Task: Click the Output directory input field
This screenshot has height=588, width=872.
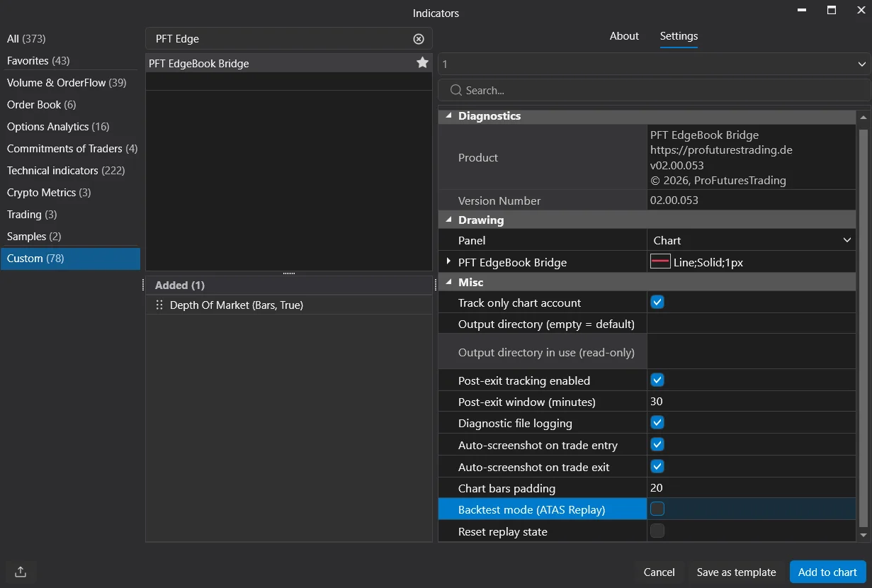Action: 751,324
